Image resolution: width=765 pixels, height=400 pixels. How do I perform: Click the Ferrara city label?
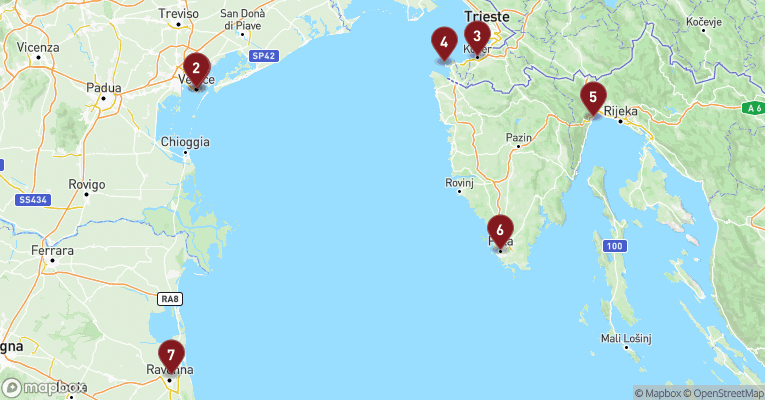pos(53,251)
